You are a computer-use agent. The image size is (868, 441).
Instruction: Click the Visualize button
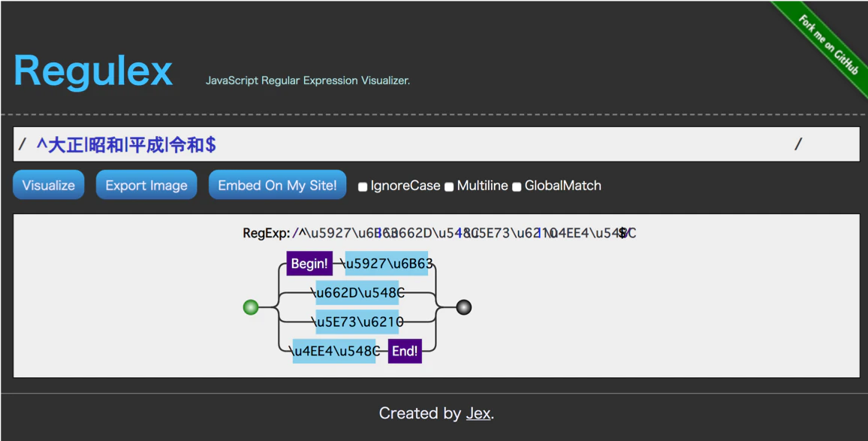[49, 185]
